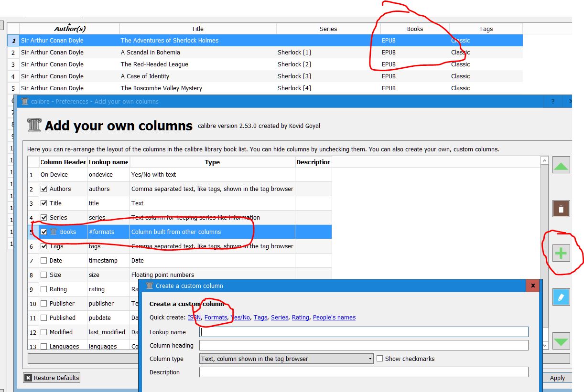
Task: Uncheck the Series column checkbox
Action: (x=44, y=218)
